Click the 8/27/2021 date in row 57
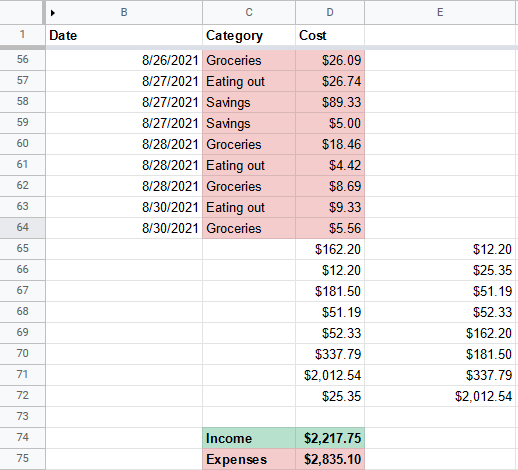The height and width of the screenshot is (470, 518). pyautogui.click(x=124, y=81)
